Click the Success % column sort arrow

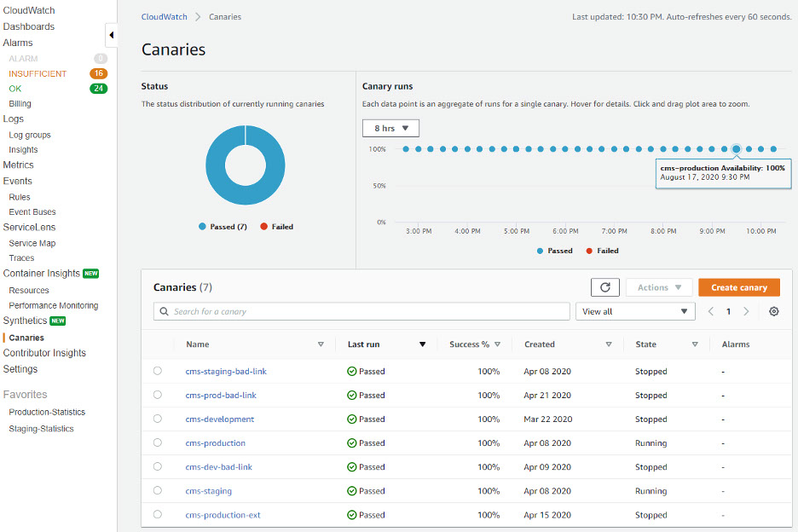pyautogui.click(x=497, y=344)
